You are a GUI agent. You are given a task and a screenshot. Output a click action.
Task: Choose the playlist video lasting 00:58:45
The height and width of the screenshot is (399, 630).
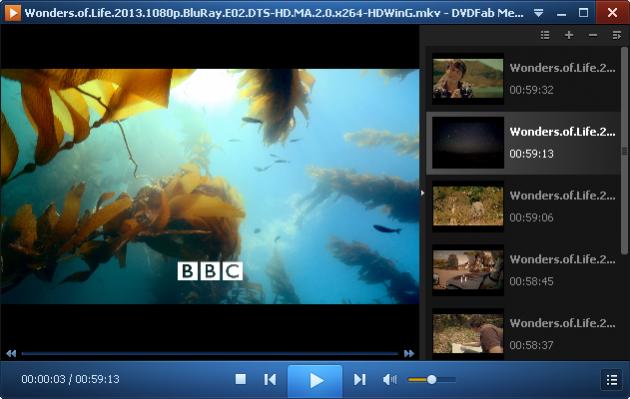tap(524, 270)
